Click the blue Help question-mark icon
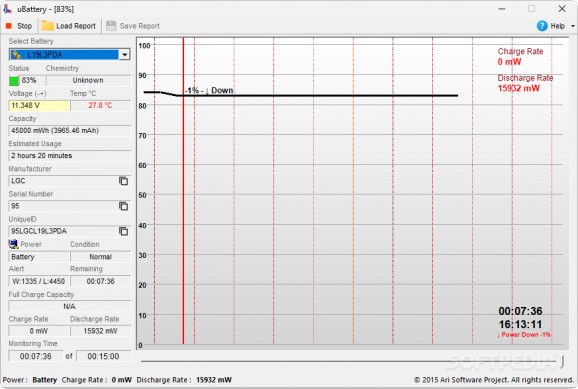 [542, 26]
